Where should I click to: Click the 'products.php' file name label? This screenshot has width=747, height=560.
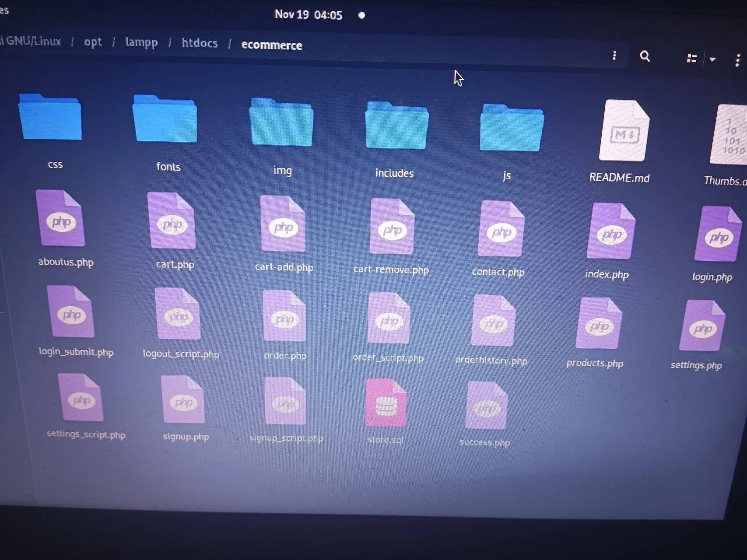click(595, 363)
